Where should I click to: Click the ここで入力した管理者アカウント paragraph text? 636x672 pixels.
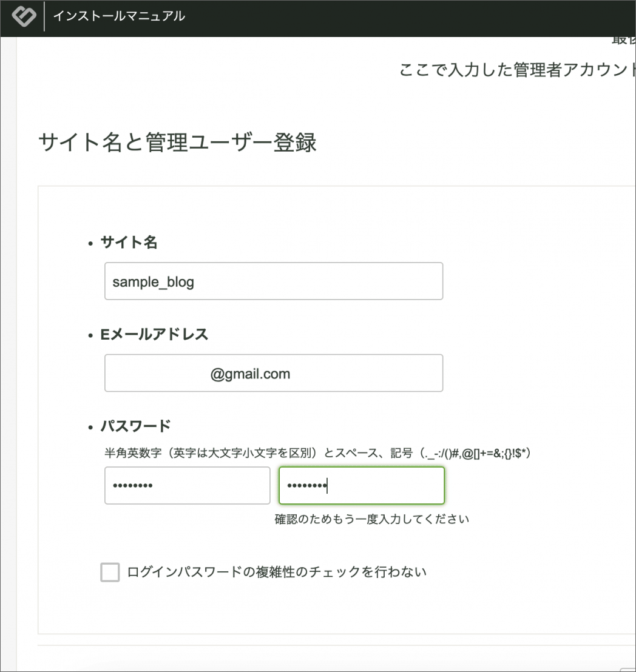click(x=516, y=70)
